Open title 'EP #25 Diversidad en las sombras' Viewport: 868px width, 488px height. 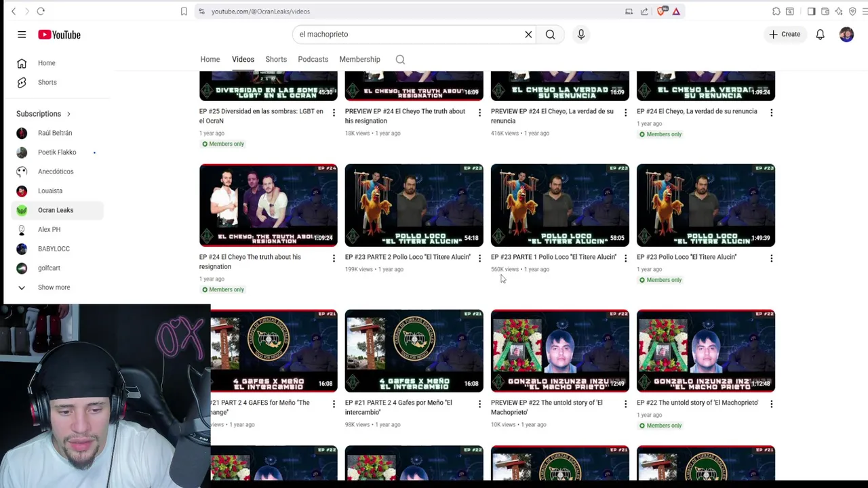pos(261,116)
